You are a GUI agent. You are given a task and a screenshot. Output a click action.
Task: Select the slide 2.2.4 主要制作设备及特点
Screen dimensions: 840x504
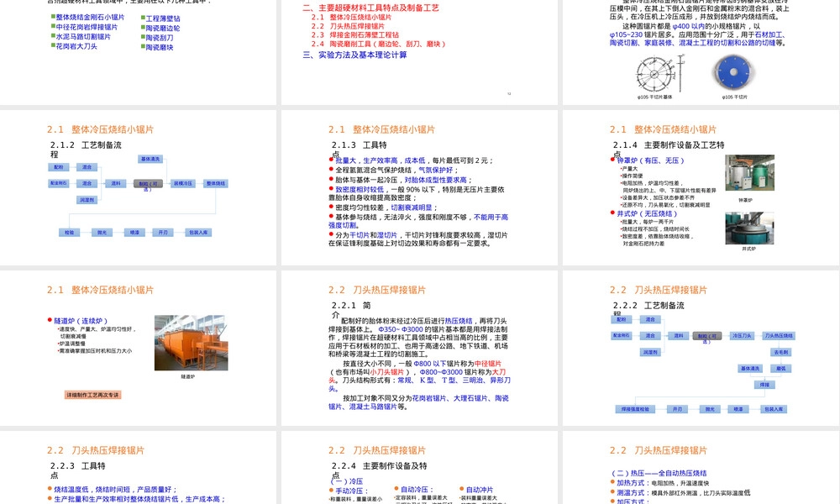419,468
